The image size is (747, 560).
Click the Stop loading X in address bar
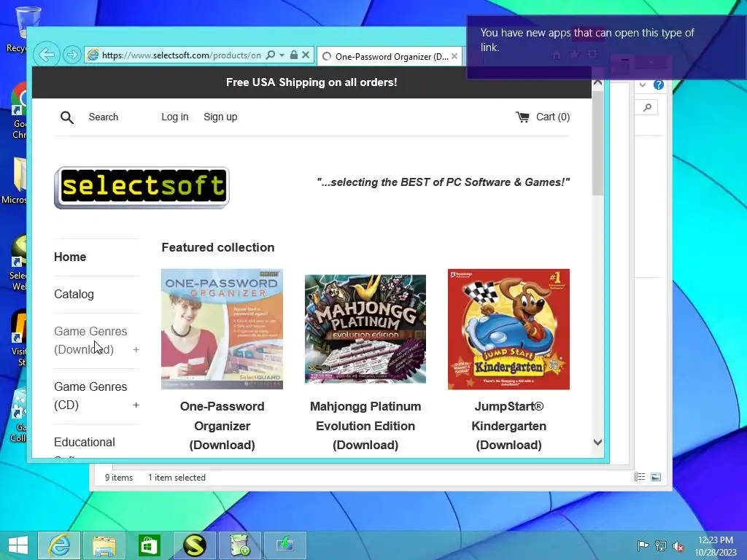(306, 55)
